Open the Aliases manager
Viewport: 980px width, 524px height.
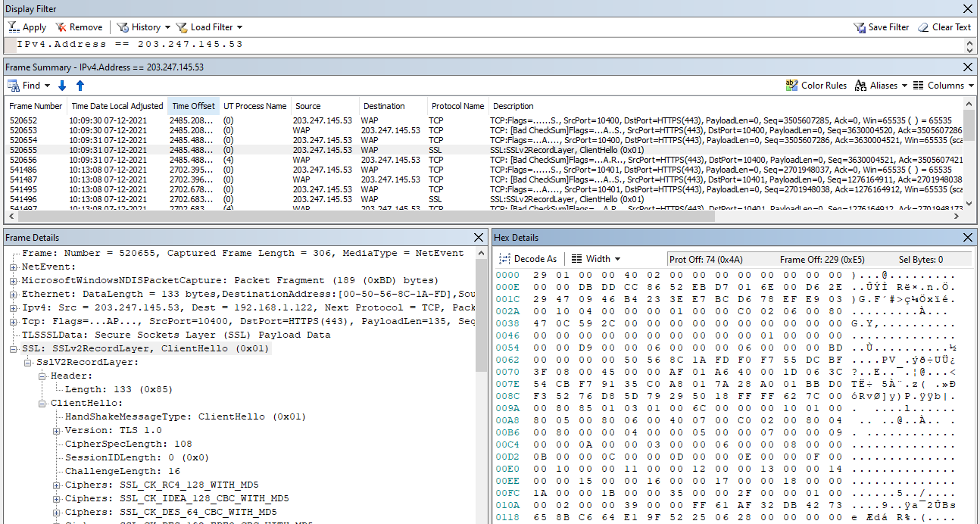[x=880, y=85]
